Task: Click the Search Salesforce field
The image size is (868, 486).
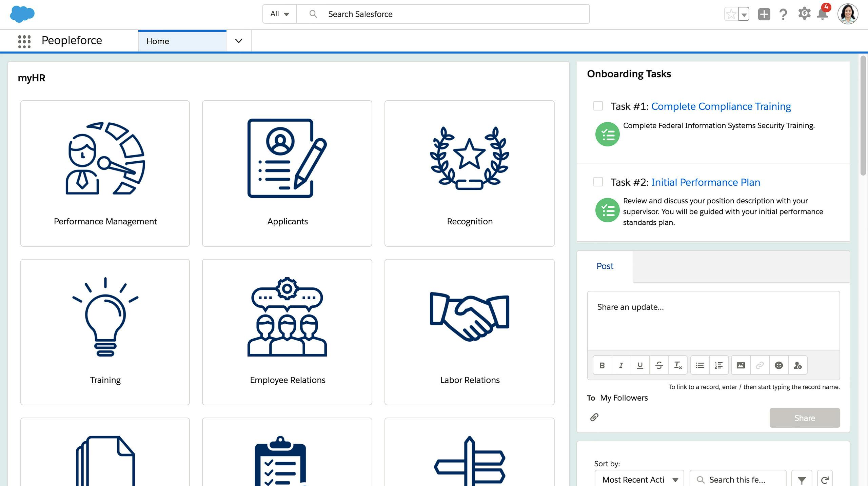Action: click(x=443, y=14)
